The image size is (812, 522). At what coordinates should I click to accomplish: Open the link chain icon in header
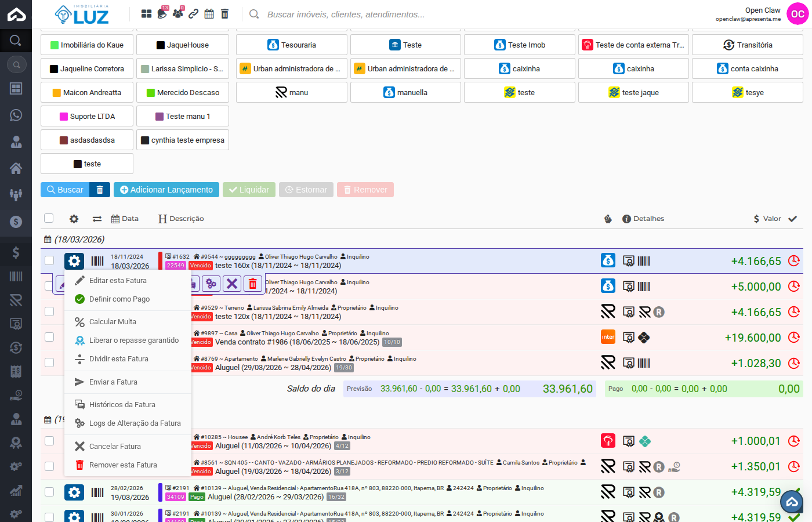194,13
